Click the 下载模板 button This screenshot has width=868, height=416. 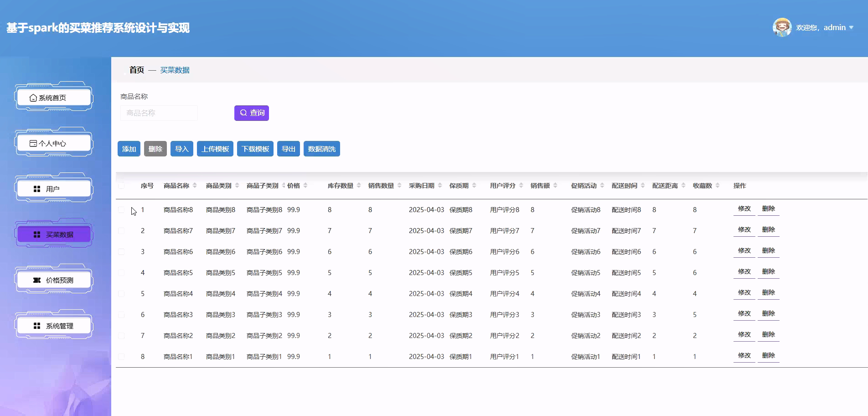(255, 149)
